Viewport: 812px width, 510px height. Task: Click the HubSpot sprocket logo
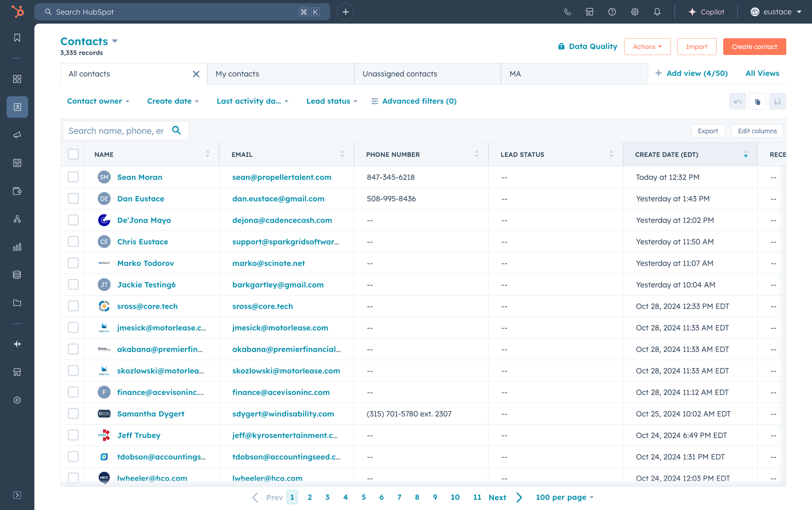click(17, 11)
